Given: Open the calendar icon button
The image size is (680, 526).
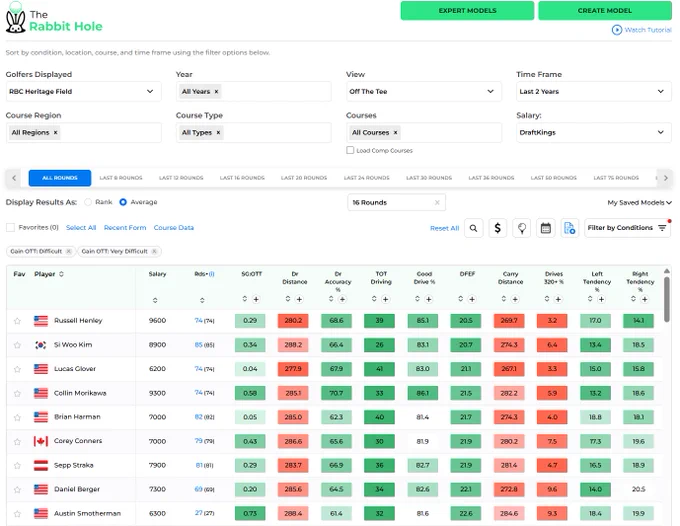Looking at the screenshot, I should point(546,228).
